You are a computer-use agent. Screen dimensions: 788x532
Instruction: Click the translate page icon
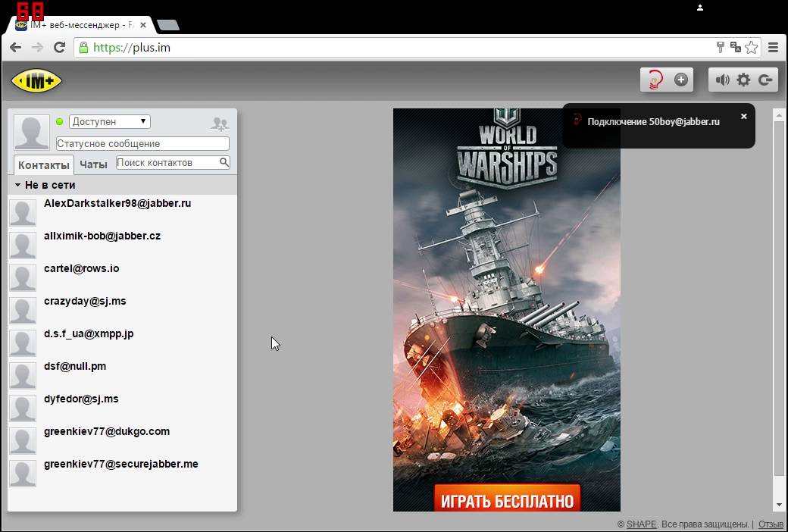click(736, 47)
